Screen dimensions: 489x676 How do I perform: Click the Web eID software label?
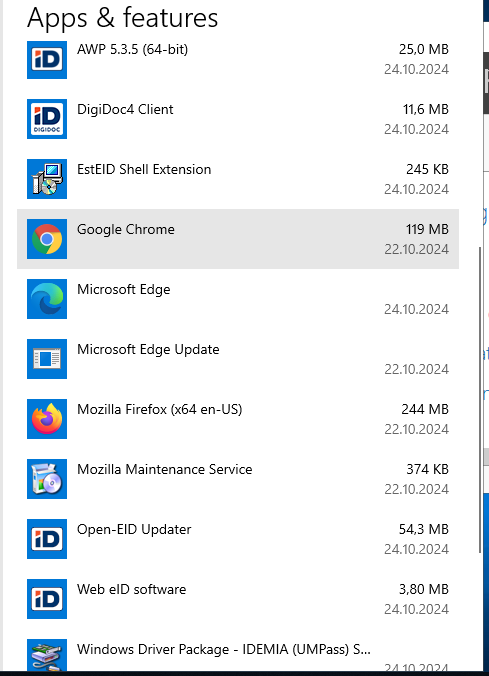click(x=132, y=589)
